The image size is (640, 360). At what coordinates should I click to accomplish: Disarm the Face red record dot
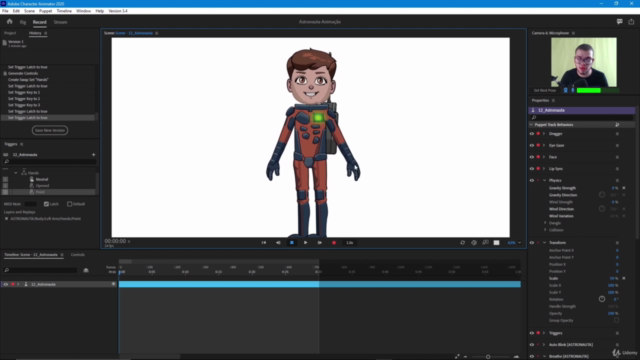click(x=538, y=157)
